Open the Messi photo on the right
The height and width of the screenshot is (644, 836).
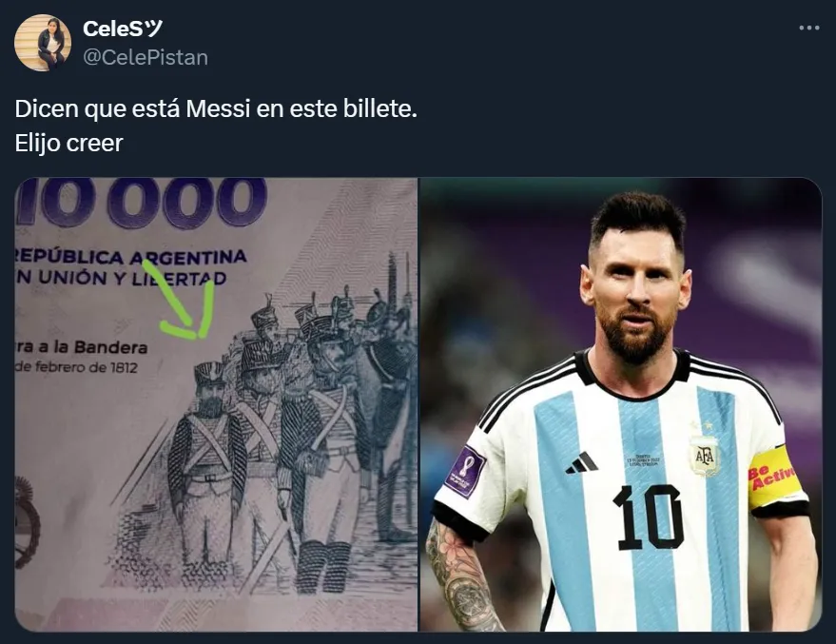click(x=621, y=404)
